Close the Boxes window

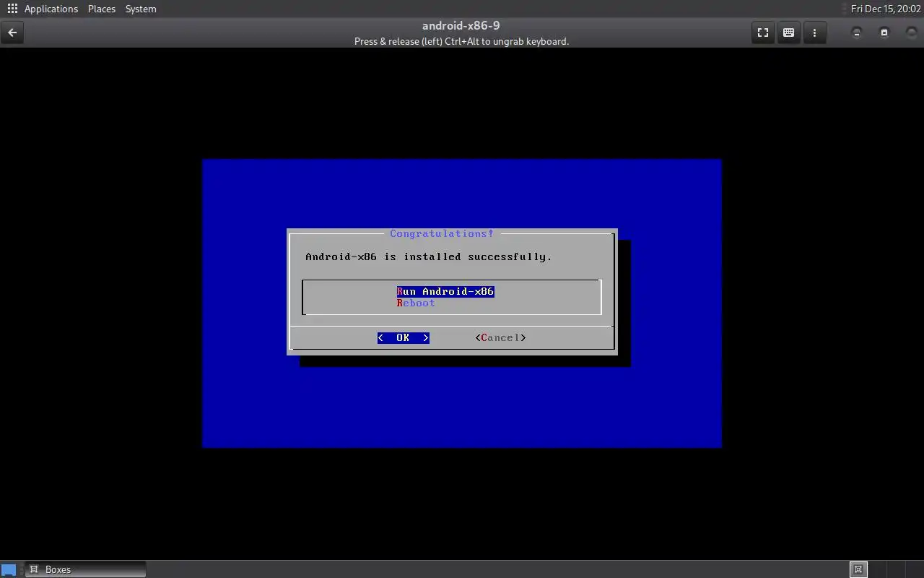[x=912, y=33]
